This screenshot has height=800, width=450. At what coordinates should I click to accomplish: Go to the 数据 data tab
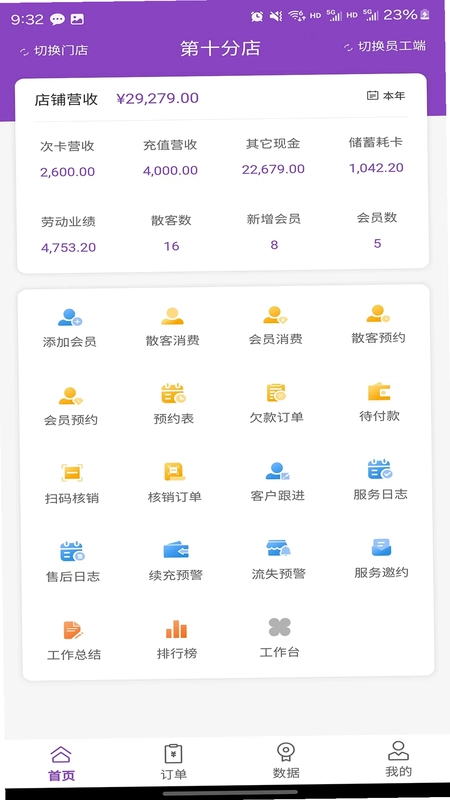286,760
